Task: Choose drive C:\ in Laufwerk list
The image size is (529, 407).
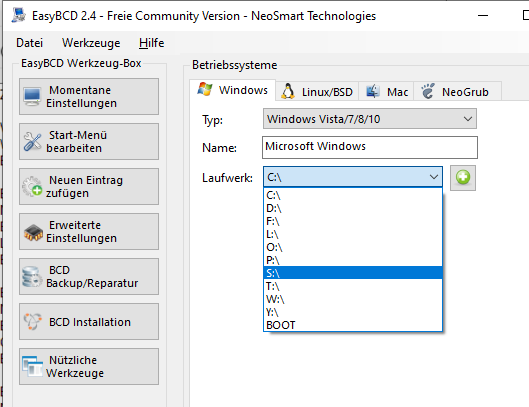Action: click(x=353, y=195)
